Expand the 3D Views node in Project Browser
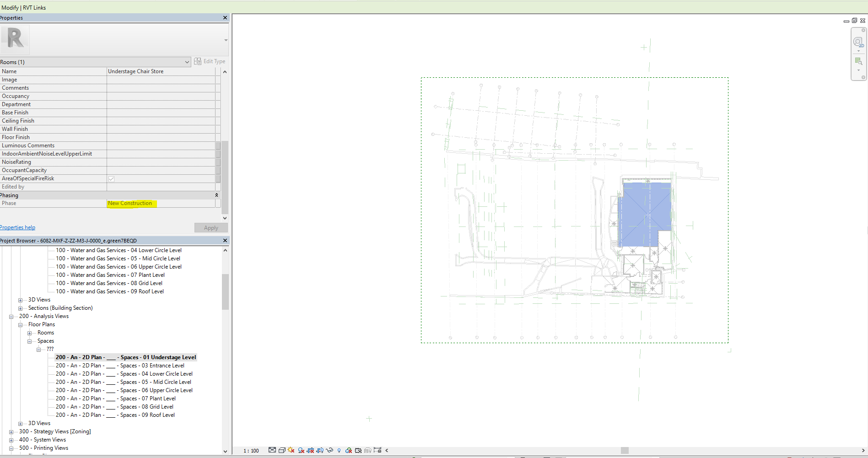 point(20,300)
